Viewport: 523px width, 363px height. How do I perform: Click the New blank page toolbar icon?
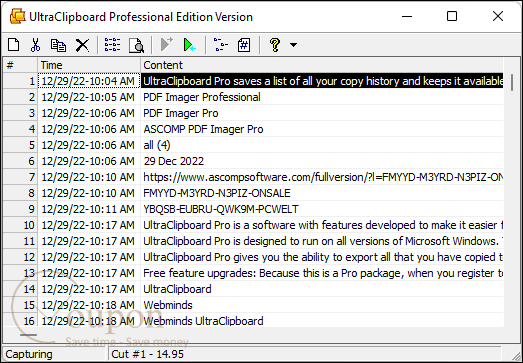pyautogui.click(x=14, y=45)
